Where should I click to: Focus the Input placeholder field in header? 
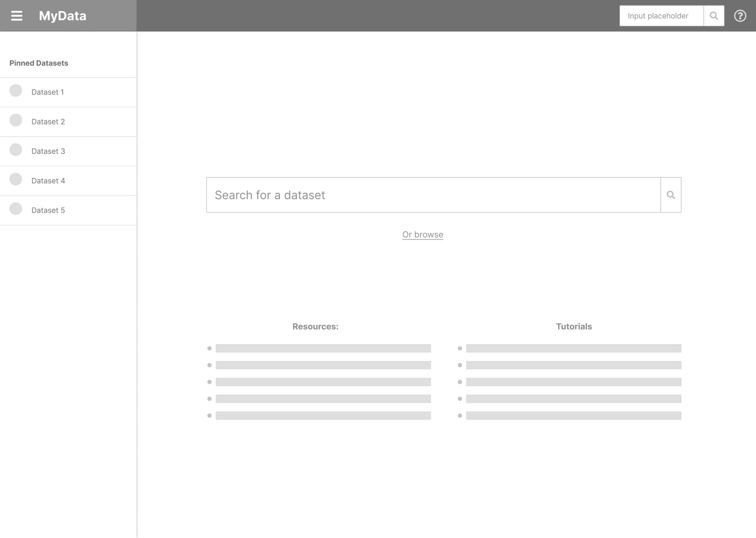661,15
